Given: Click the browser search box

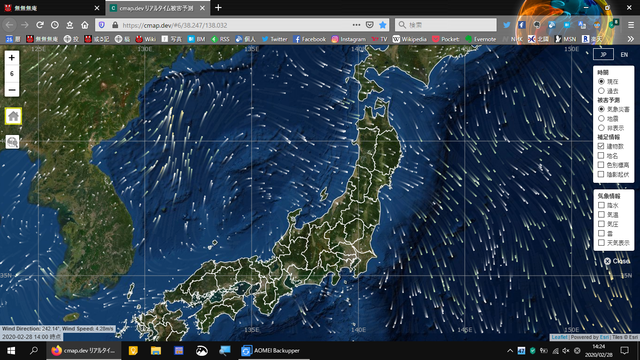Looking at the screenshot, I should click(446, 25).
